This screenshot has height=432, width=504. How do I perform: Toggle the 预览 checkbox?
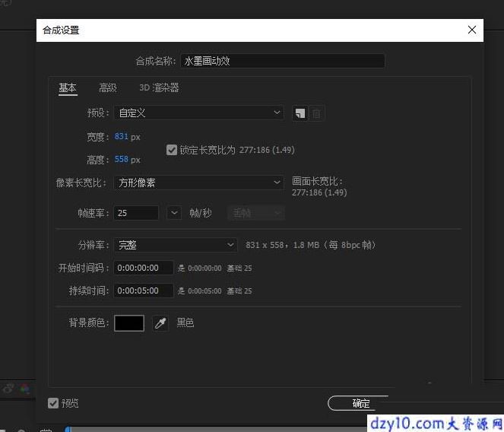[x=53, y=403]
